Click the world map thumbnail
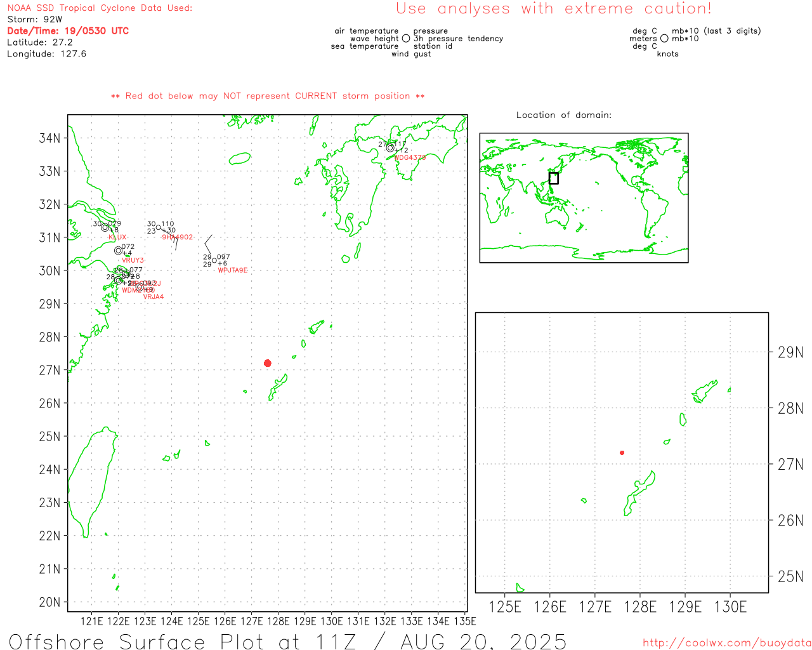The width and height of the screenshot is (812, 650). pos(584,198)
